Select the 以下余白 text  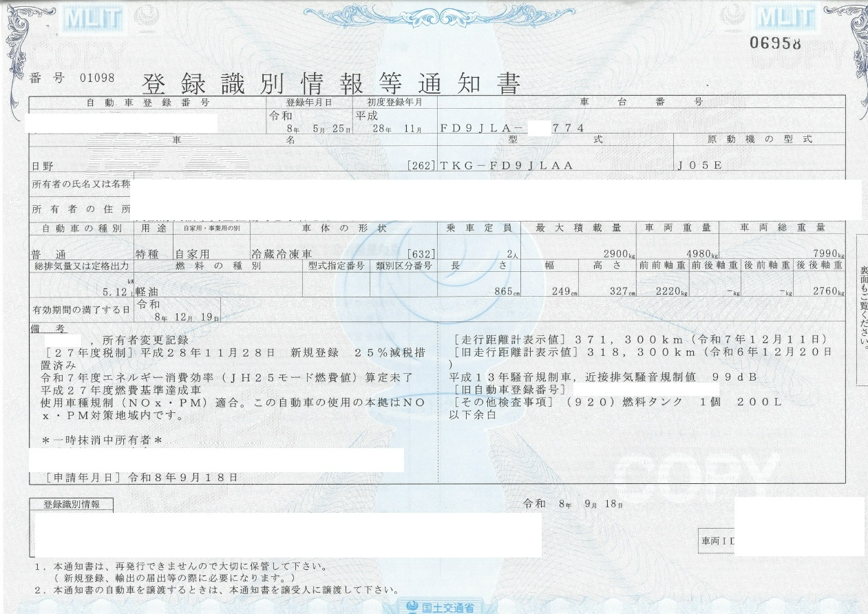[472, 414]
